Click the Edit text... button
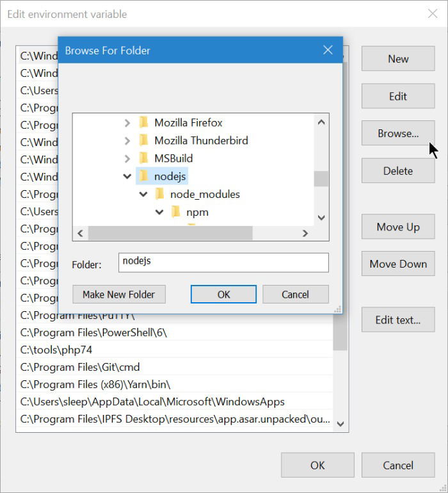 pos(398,319)
